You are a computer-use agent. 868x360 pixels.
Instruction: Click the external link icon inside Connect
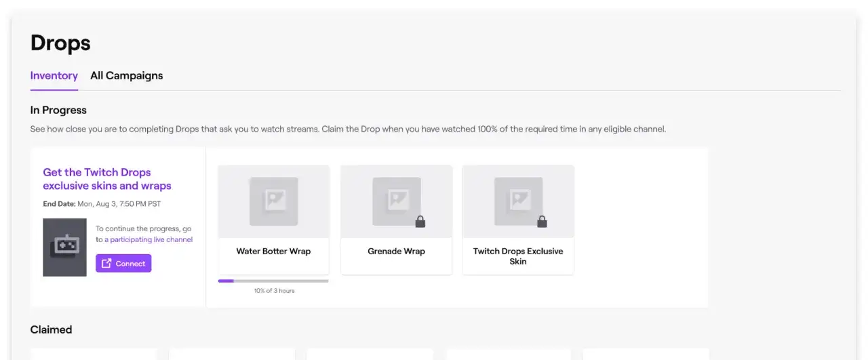point(106,264)
